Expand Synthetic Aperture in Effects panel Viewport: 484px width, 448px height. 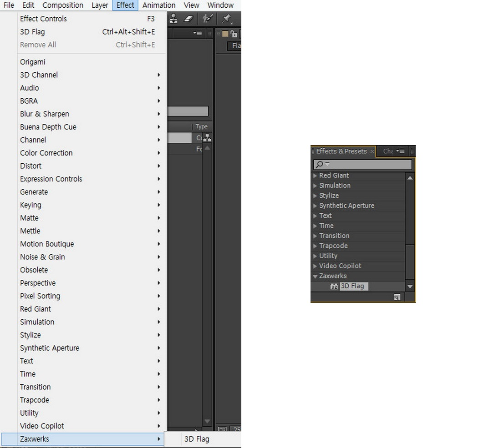click(315, 206)
